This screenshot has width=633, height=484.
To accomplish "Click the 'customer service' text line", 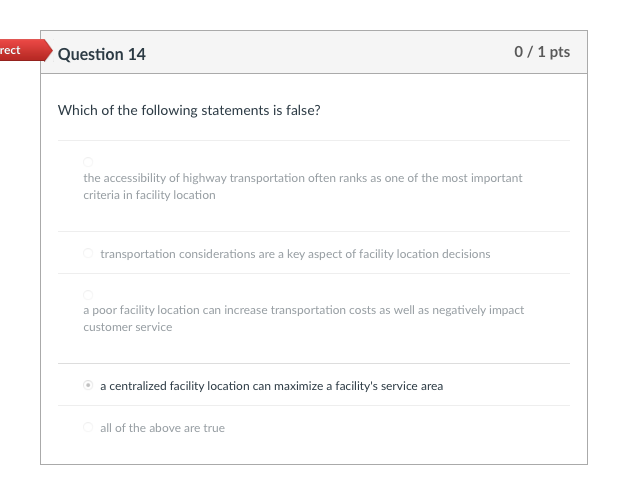I will pyautogui.click(x=128, y=327).
